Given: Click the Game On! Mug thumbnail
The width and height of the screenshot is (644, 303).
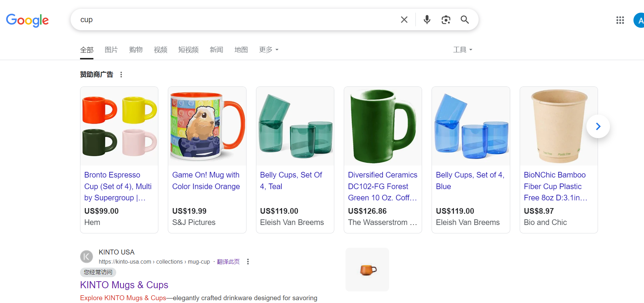Looking at the screenshot, I should [x=207, y=126].
